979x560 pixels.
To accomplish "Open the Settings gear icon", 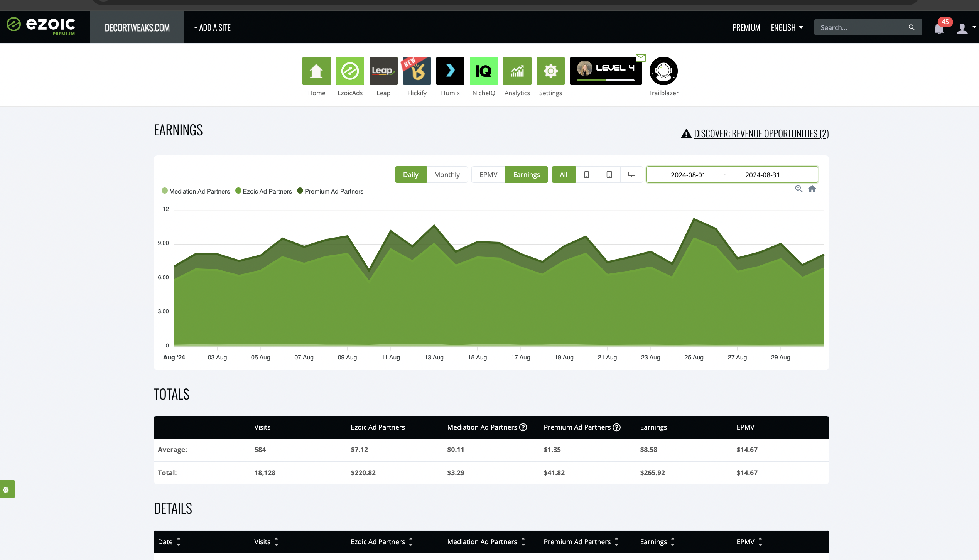I will pyautogui.click(x=550, y=71).
